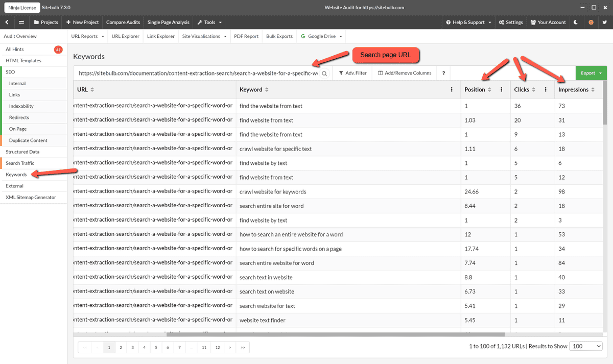Open Audit Overview in sidebar

pyautogui.click(x=20, y=36)
